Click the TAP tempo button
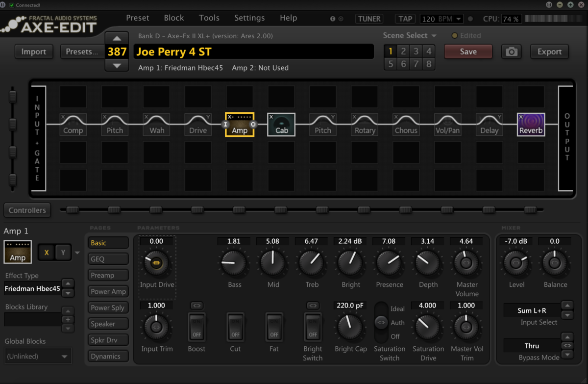 405,19
